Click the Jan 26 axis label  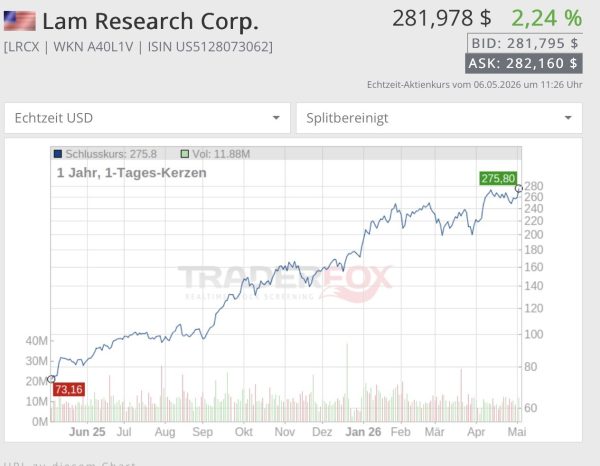363,432
